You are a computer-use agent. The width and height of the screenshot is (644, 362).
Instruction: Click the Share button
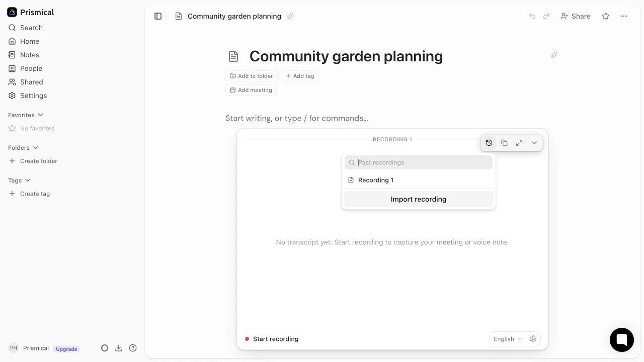coord(576,16)
